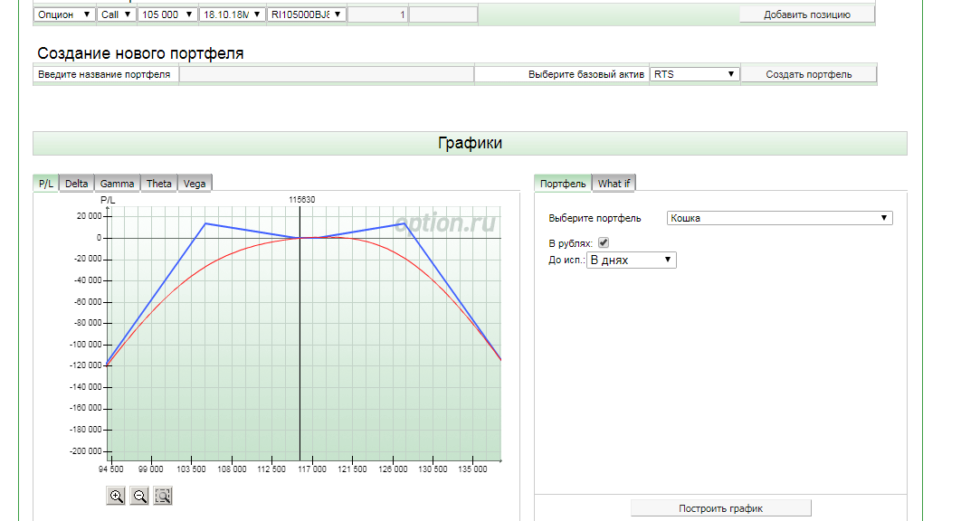Click the 'Введите название портфеля' label
Viewport: 980px width, 521px height.
104,74
